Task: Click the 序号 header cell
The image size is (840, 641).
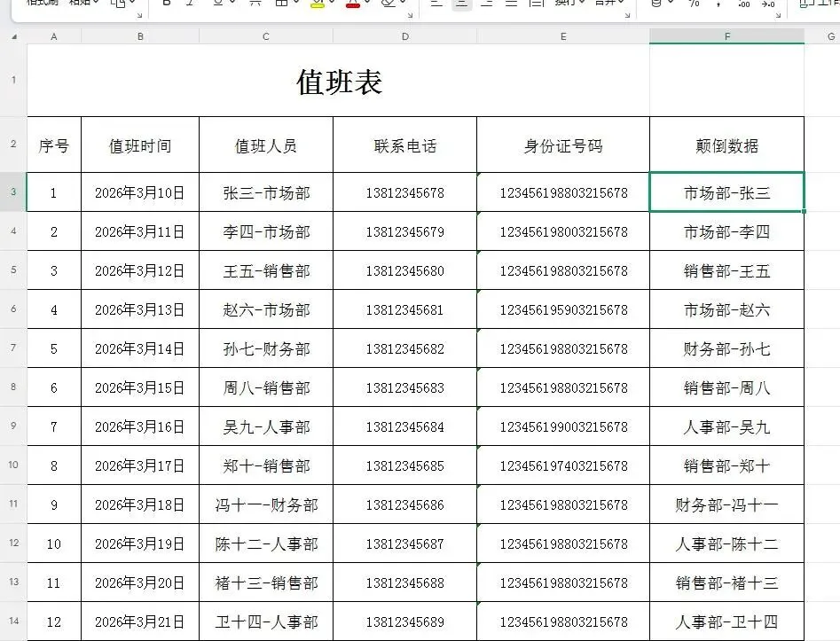Action: [54, 145]
